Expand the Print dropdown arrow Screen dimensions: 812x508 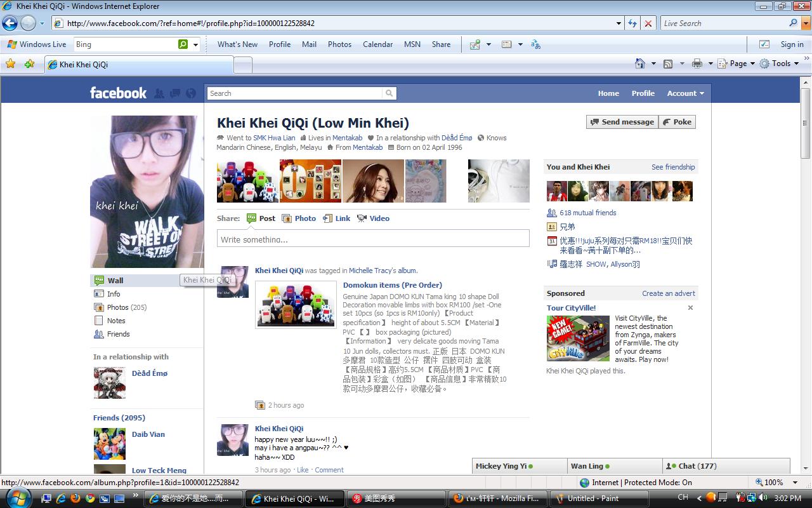(710, 63)
